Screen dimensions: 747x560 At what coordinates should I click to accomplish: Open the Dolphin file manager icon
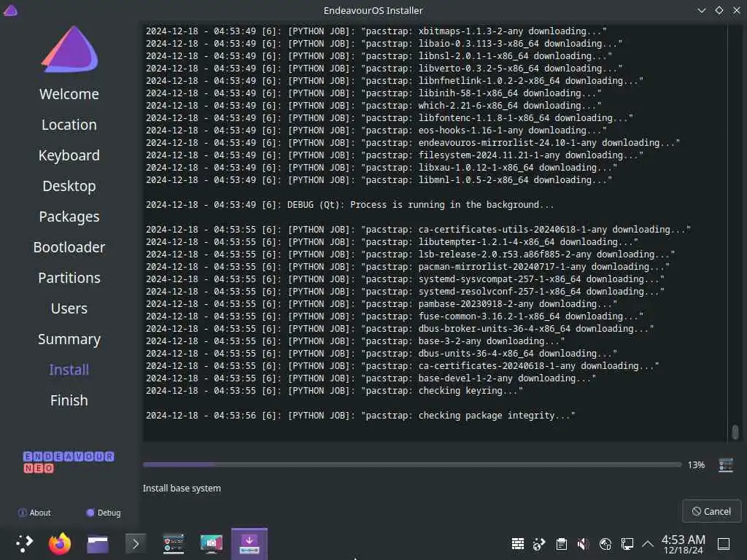point(98,544)
